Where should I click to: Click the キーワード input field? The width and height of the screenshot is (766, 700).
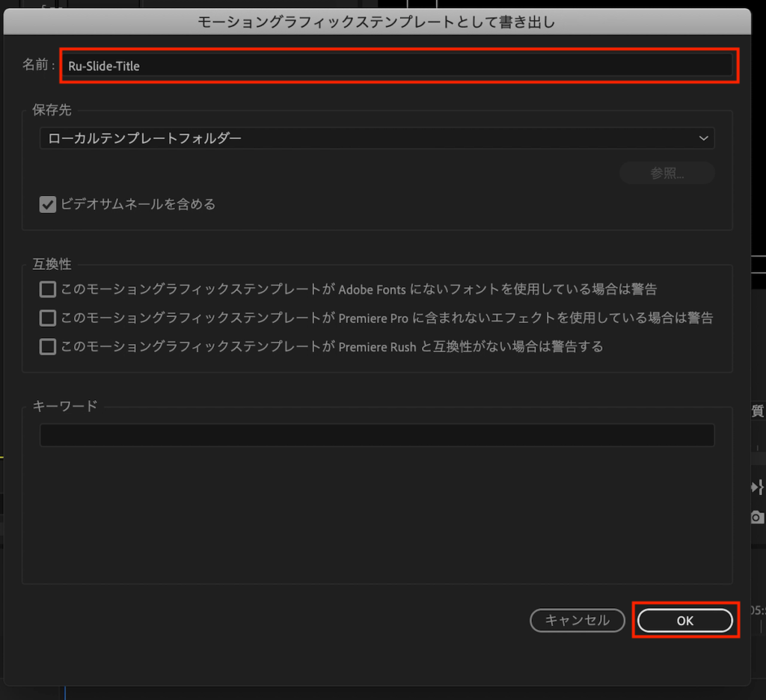point(377,435)
